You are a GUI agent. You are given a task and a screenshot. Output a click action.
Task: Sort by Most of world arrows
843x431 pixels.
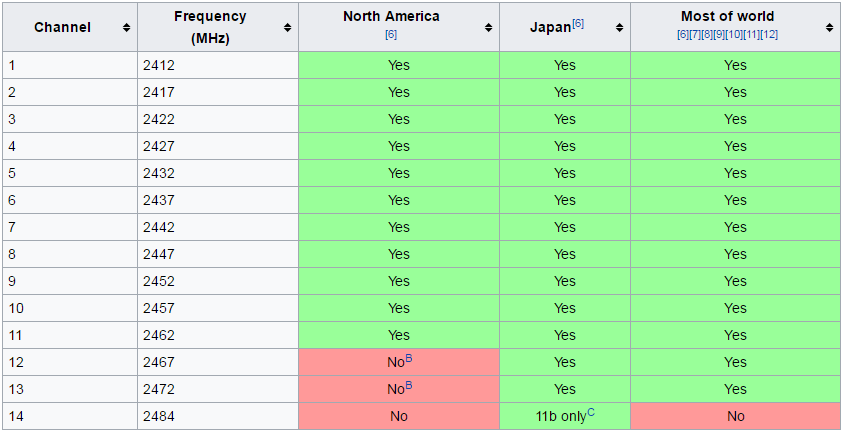pyautogui.click(x=829, y=27)
